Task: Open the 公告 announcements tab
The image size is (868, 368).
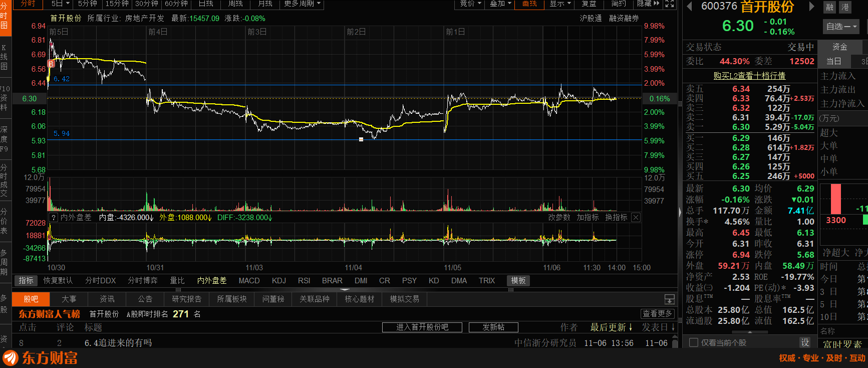Action: [x=145, y=299]
